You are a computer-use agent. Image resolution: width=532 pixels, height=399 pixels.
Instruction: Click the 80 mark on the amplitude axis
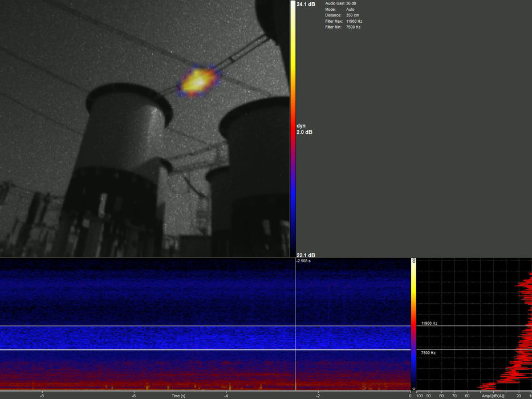441,396
